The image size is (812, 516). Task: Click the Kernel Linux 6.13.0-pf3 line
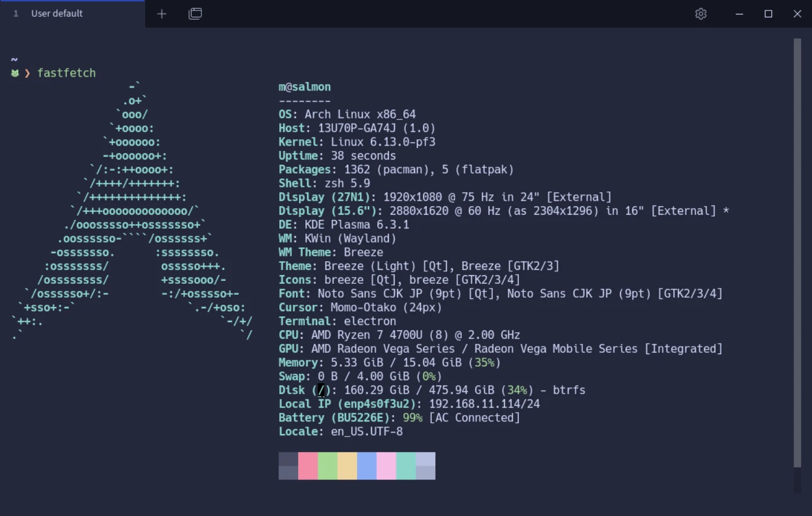click(357, 142)
